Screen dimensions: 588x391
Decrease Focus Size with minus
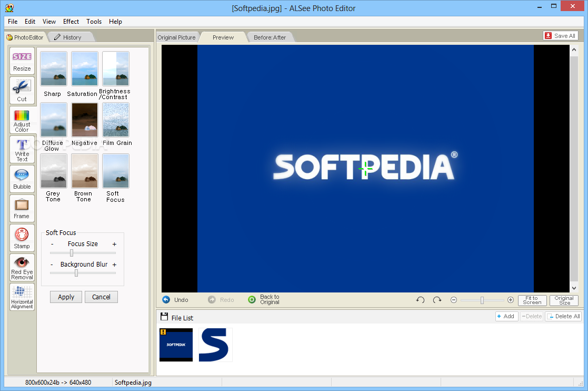pos(52,245)
